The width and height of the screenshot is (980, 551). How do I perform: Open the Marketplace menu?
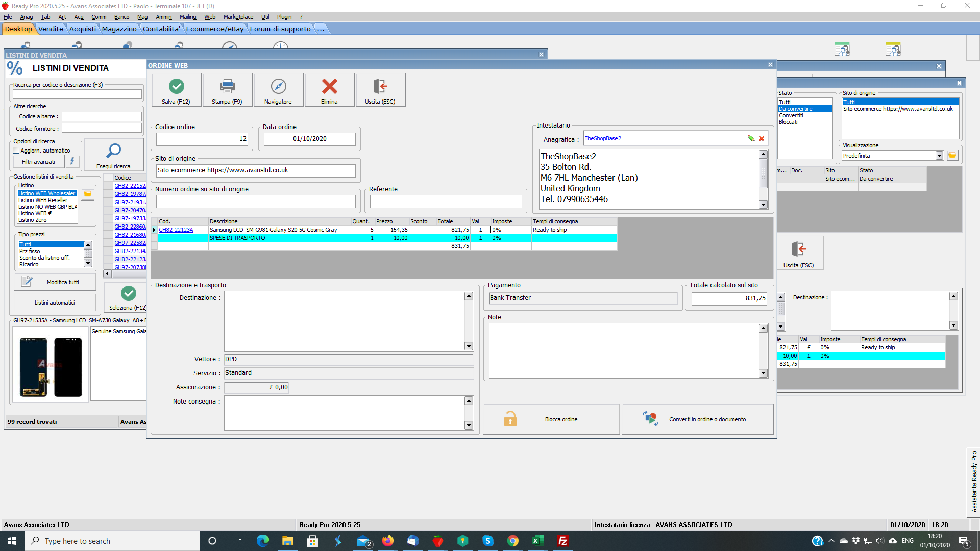click(x=238, y=17)
